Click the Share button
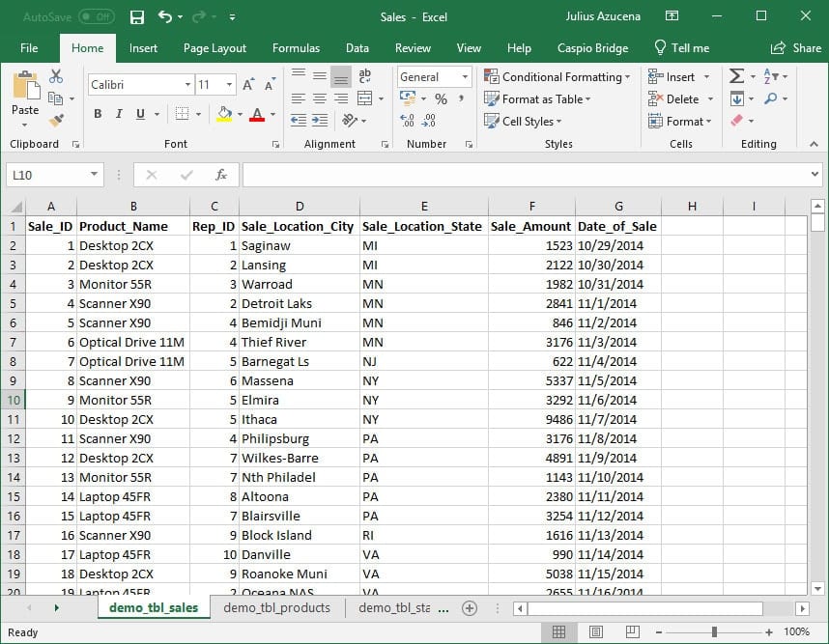This screenshot has height=644, width=829. pos(795,48)
